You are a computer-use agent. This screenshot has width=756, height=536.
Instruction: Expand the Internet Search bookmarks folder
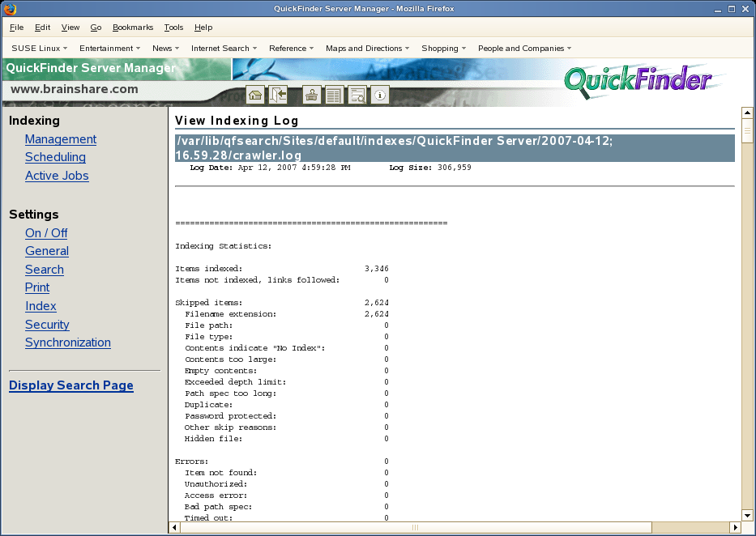point(224,48)
